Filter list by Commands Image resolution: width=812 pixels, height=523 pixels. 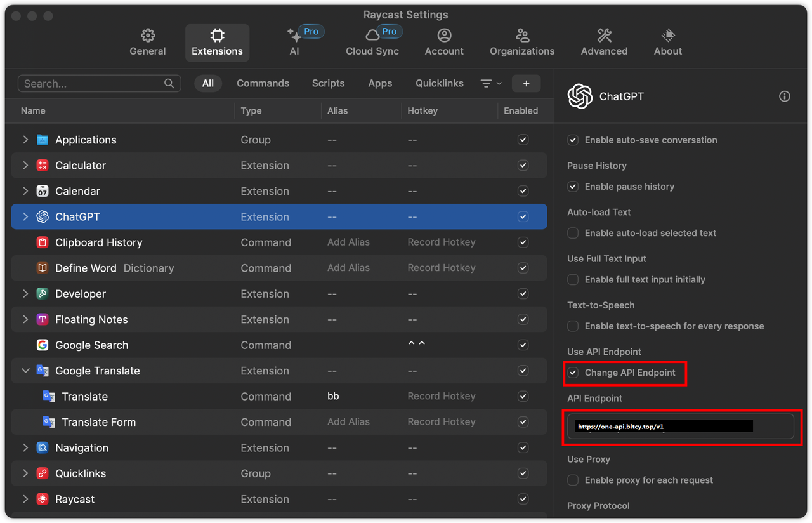point(263,83)
